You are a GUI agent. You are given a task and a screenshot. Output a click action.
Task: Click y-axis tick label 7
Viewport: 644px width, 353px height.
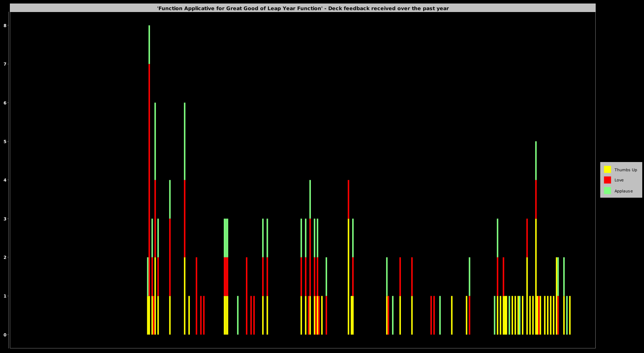[5, 64]
